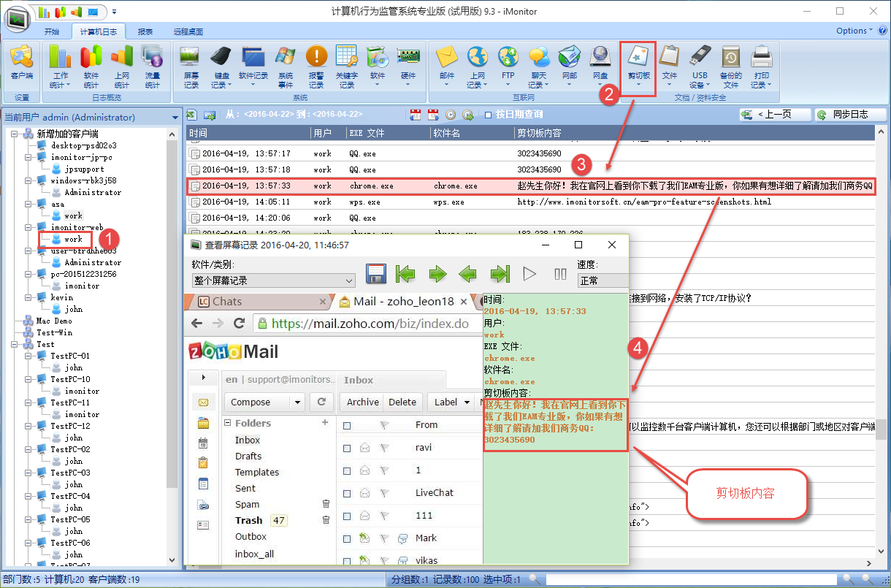The width and height of the screenshot is (891, 588).
Task: Open 报警记录 alert records
Action: (x=316, y=66)
